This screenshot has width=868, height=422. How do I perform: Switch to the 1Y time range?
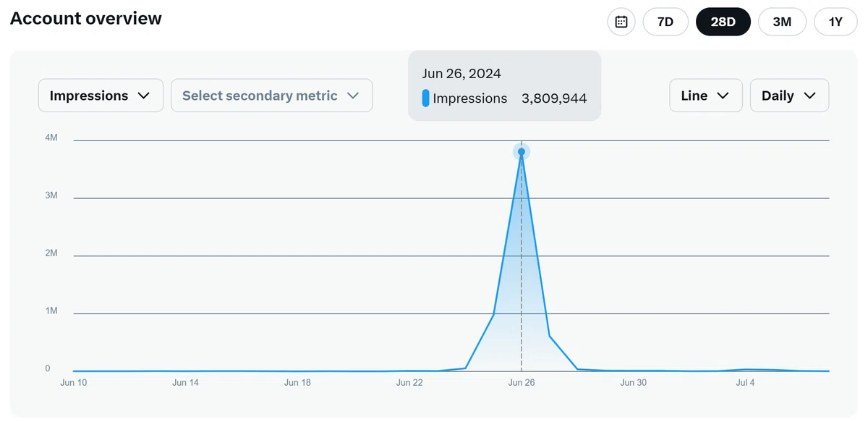click(x=835, y=22)
